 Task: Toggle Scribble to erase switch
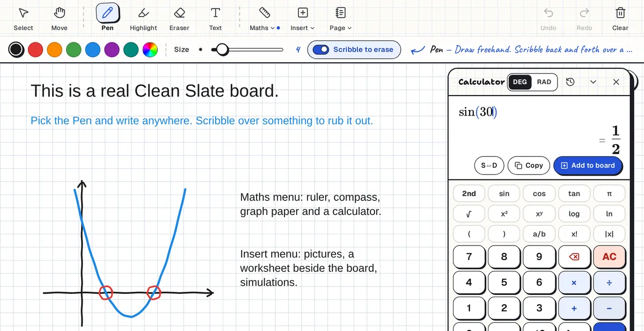[354, 49]
